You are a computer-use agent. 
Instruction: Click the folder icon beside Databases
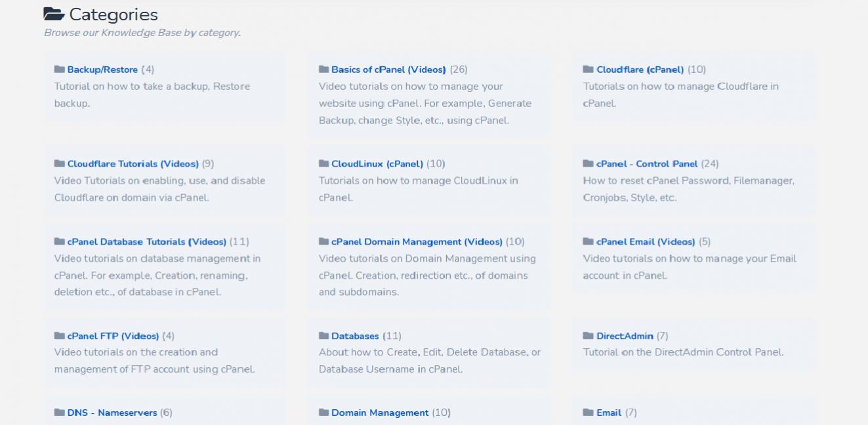(323, 336)
